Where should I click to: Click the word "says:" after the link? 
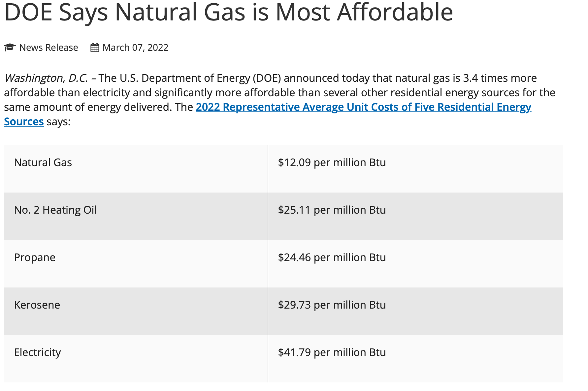(58, 122)
